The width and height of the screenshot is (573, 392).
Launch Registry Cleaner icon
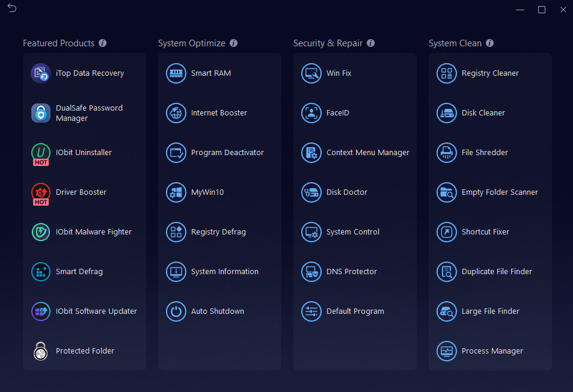coord(447,73)
